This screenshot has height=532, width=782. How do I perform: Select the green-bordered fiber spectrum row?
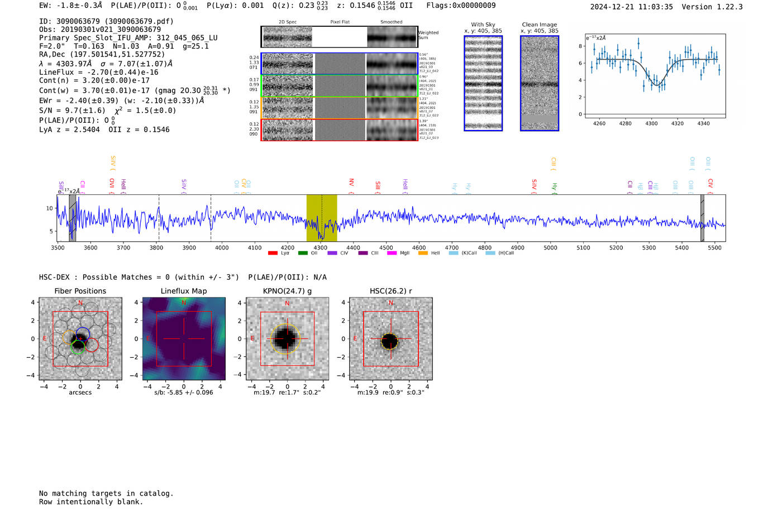339,86
